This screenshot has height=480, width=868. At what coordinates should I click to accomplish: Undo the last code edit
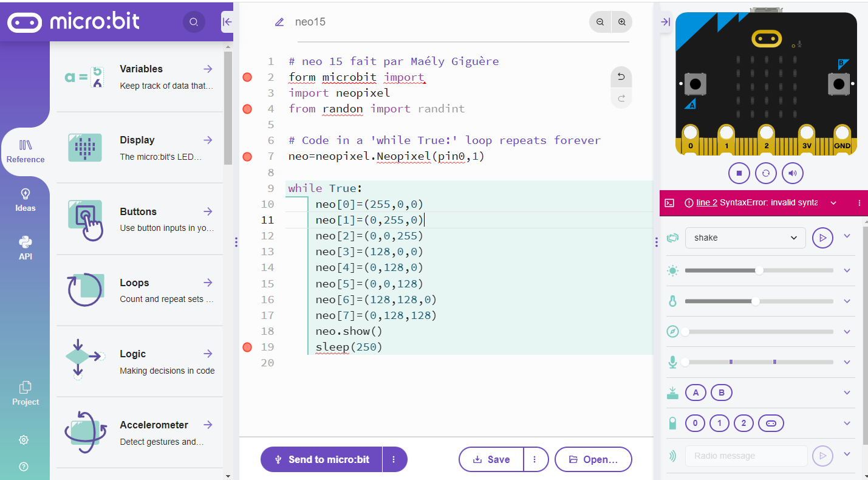pos(621,77)
